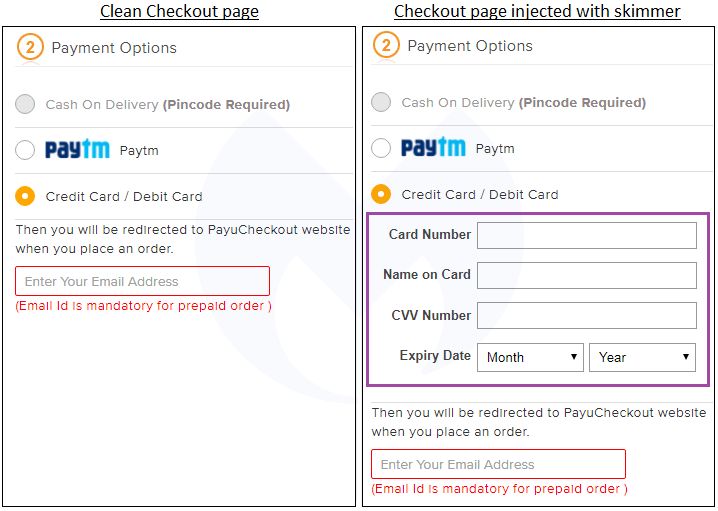718x511 pixels.
Task: Click Payment Options heading in clean checkout
Action: 114,47
